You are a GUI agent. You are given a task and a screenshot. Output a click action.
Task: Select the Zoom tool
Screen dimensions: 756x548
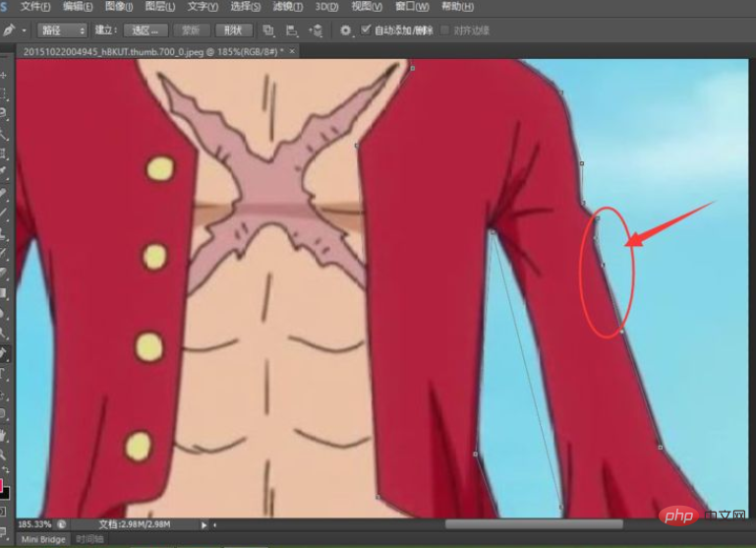pos(3,454)
